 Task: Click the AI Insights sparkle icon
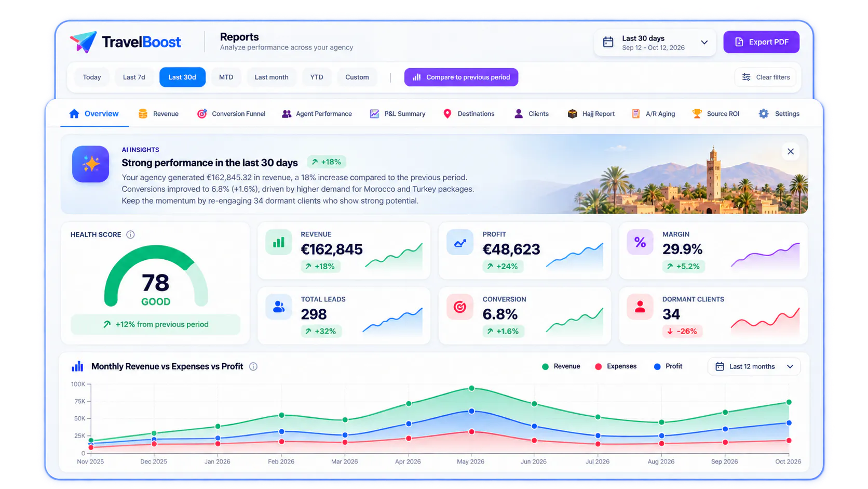(91, 164)
